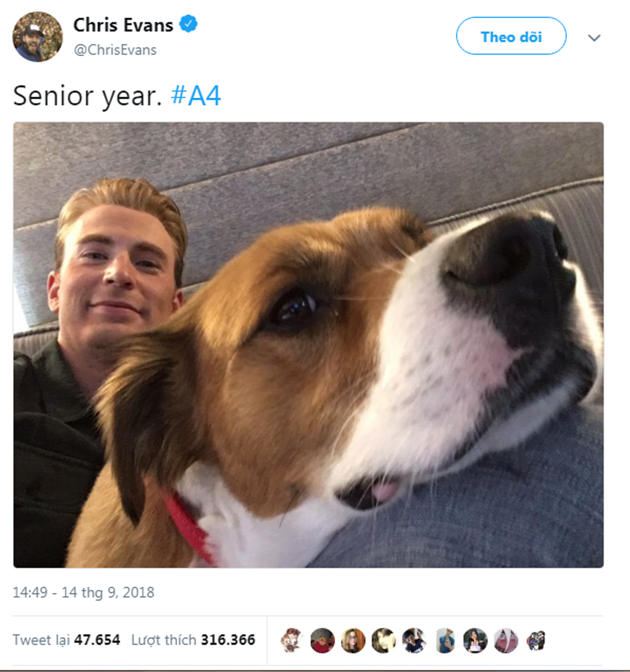Open fifth liker's avatar

click(414, 640)
